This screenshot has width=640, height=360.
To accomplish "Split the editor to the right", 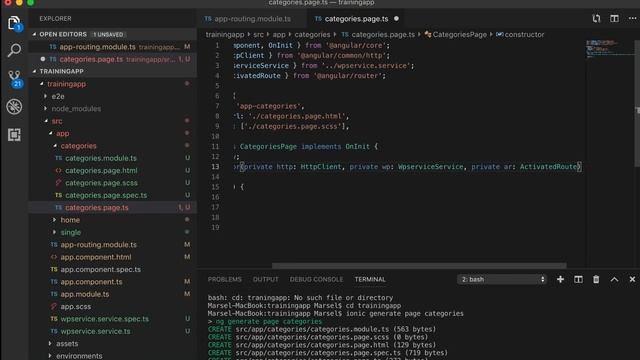I will 614,18.
